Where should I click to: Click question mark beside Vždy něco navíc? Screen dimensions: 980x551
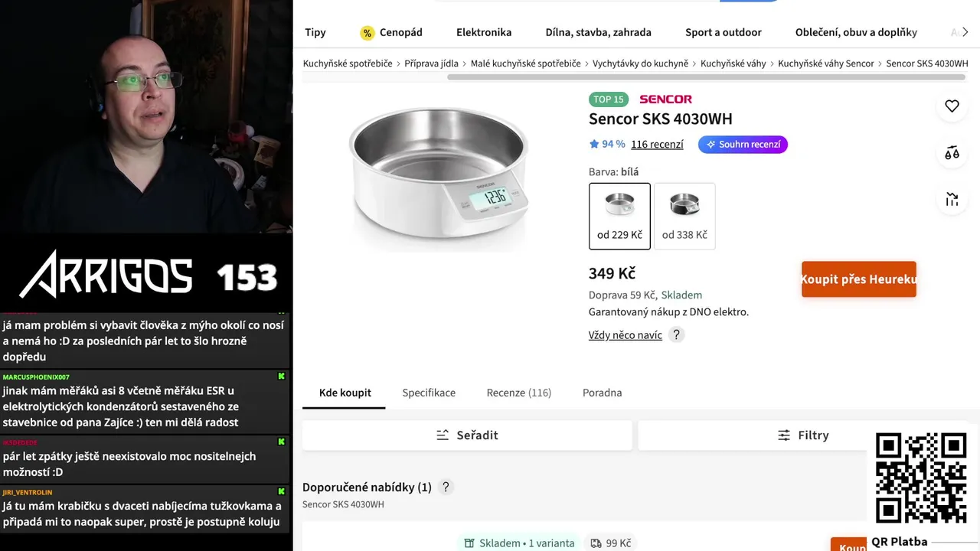click(676, 334)
